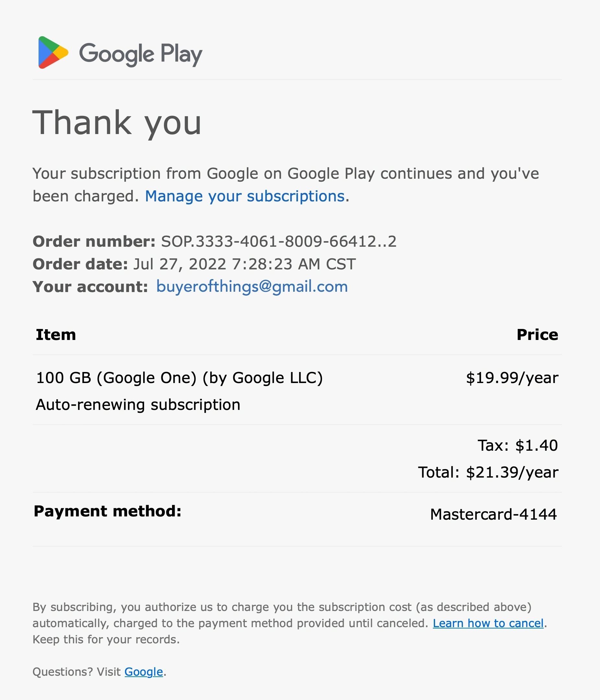Click the Keep this for your records text
Image resolution: width=600 pixels, height=700 pixels.
coord(106,639)
